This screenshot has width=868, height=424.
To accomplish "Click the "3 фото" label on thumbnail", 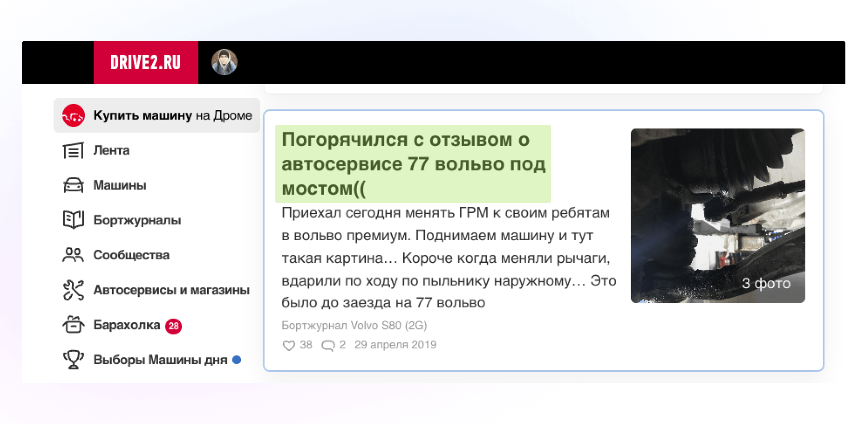I will click(766, 283).
